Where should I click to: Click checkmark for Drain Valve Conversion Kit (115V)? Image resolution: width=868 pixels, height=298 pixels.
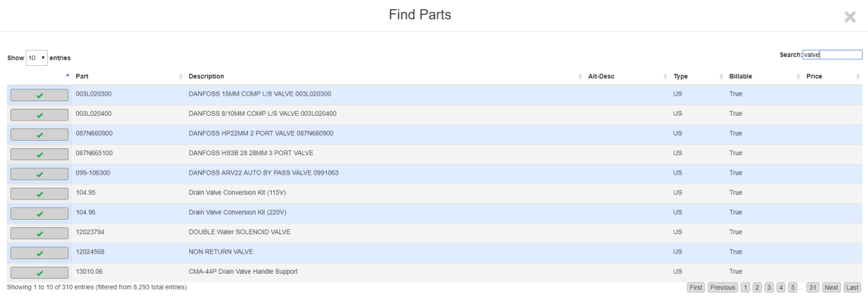39,194
